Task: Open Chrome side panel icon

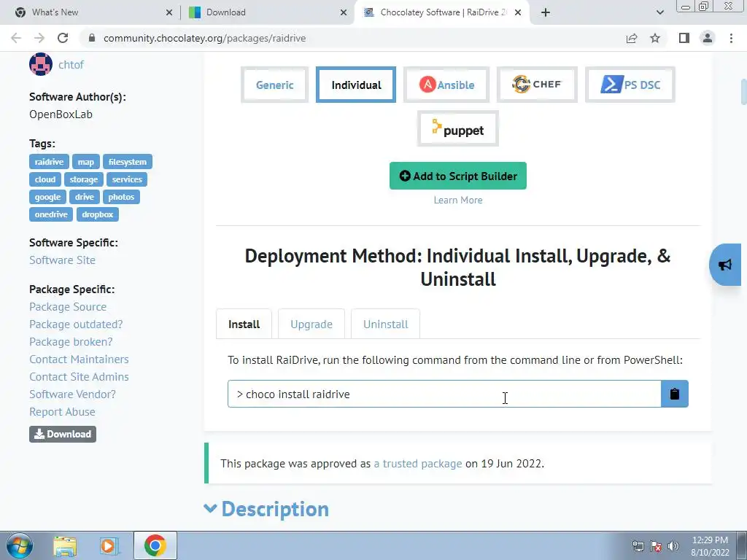Action: coord(684,38)
